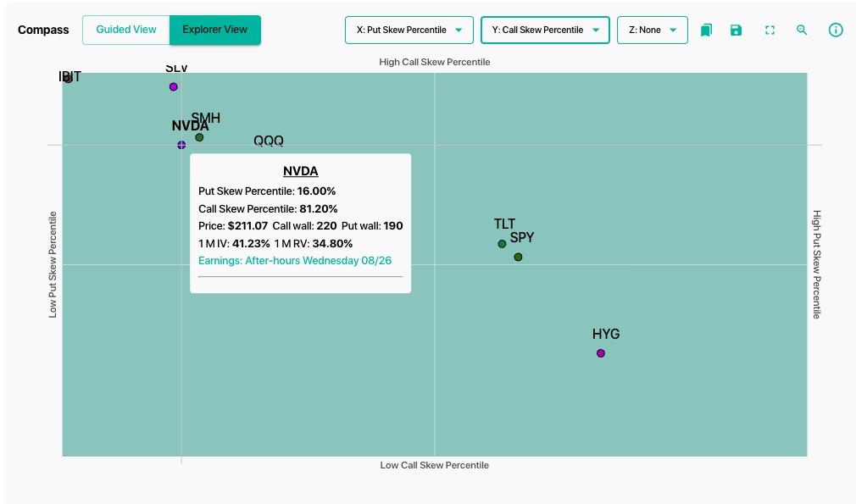Open the NVDA link in tooltip
The height and width of the screenshot is (504, 856).
[300, 171]
